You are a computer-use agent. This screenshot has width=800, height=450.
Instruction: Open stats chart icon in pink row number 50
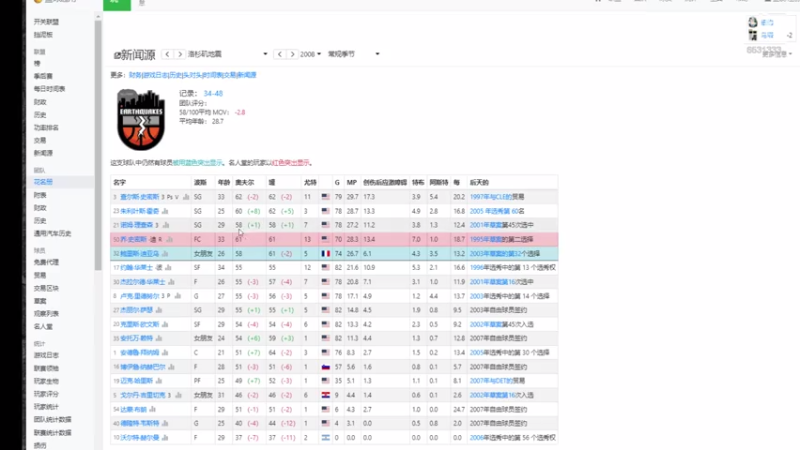tap(169, 239)
